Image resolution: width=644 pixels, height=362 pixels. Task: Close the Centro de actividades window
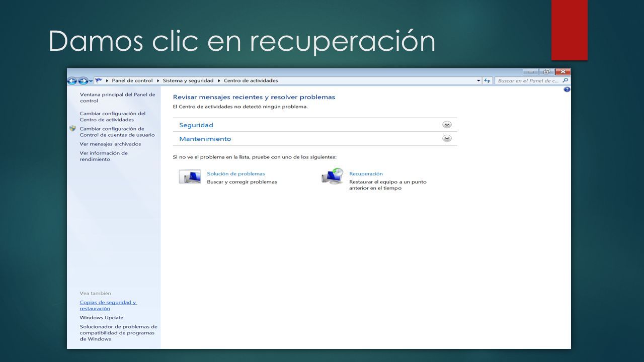(562, 72)
